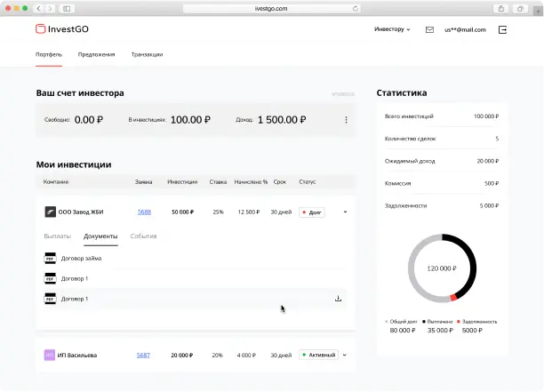
Task: Open the Инвестору dropdown menu
Action: [x=392, y=29]
